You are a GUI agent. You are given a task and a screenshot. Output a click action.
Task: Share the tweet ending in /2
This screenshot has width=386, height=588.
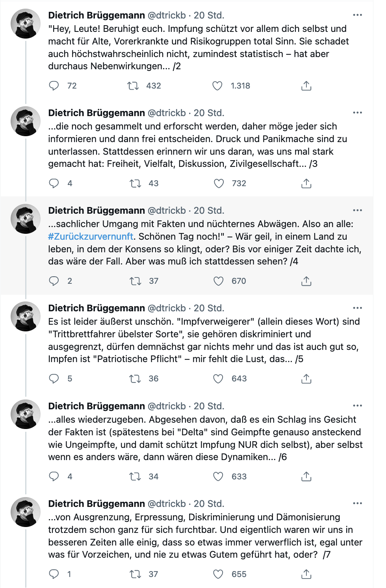click(x=306, y=86)
